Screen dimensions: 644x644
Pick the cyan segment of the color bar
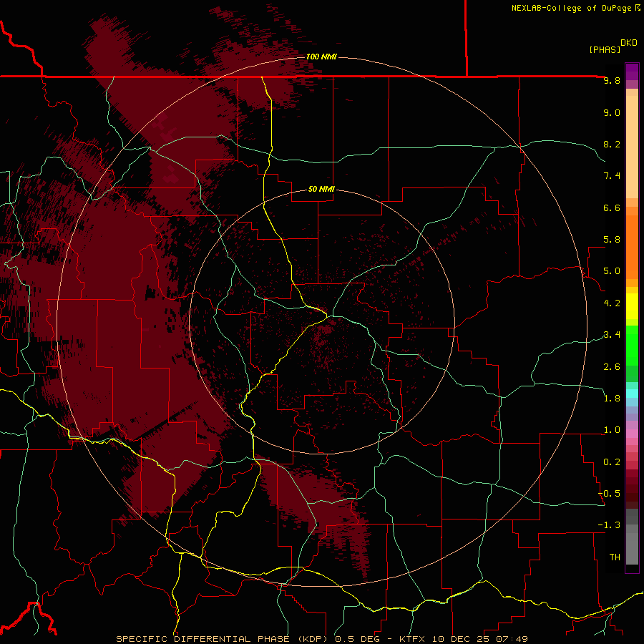tap(632, 394)
